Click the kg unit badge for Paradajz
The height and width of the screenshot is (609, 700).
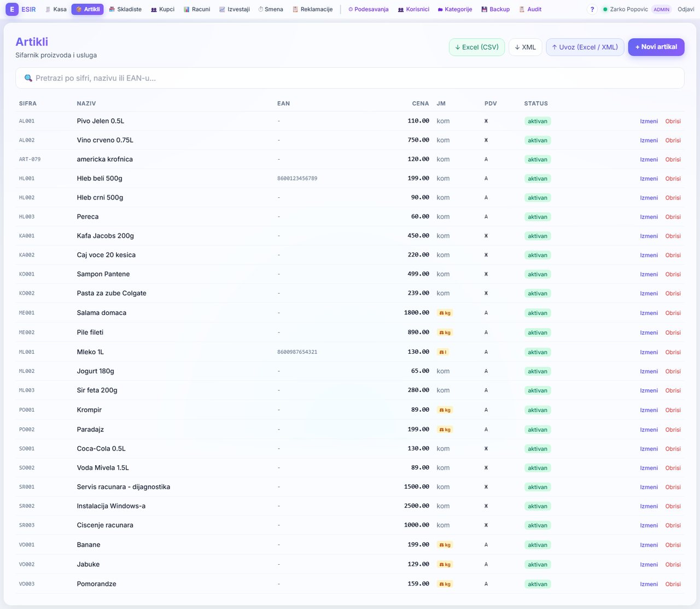(445, 430)
